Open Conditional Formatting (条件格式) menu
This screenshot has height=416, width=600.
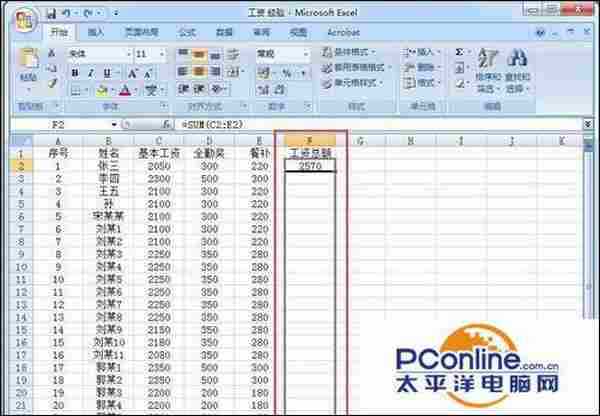click(x=348, y=52)
